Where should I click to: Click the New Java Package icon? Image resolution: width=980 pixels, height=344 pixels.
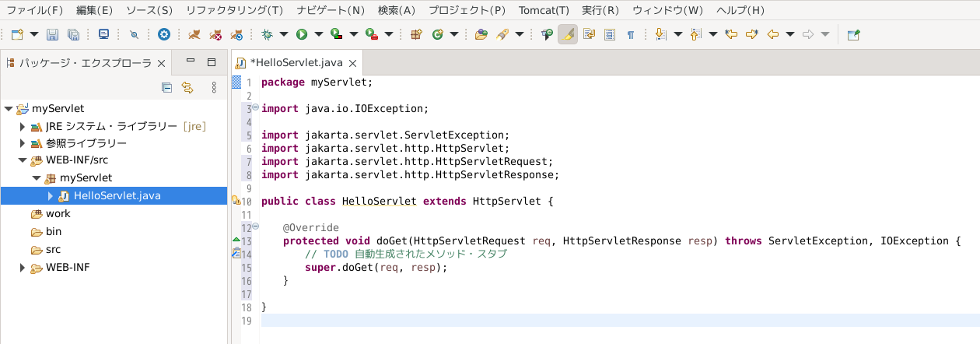(416, 34)
